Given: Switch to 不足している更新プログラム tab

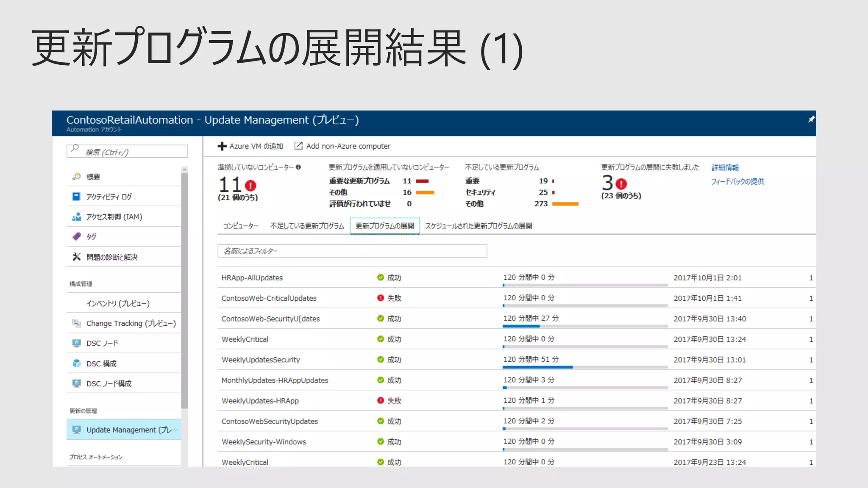Looking at the screenshot, I should pyautogui.click(x=307, y=226).
